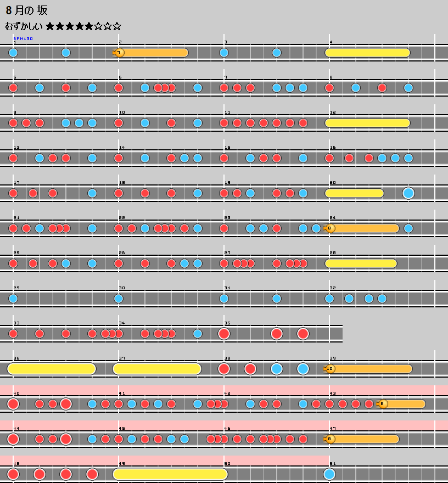This screenshot has height=483, width=448.
Task: Select the yellow drumroll in measure 12
Action: (367, 123)
